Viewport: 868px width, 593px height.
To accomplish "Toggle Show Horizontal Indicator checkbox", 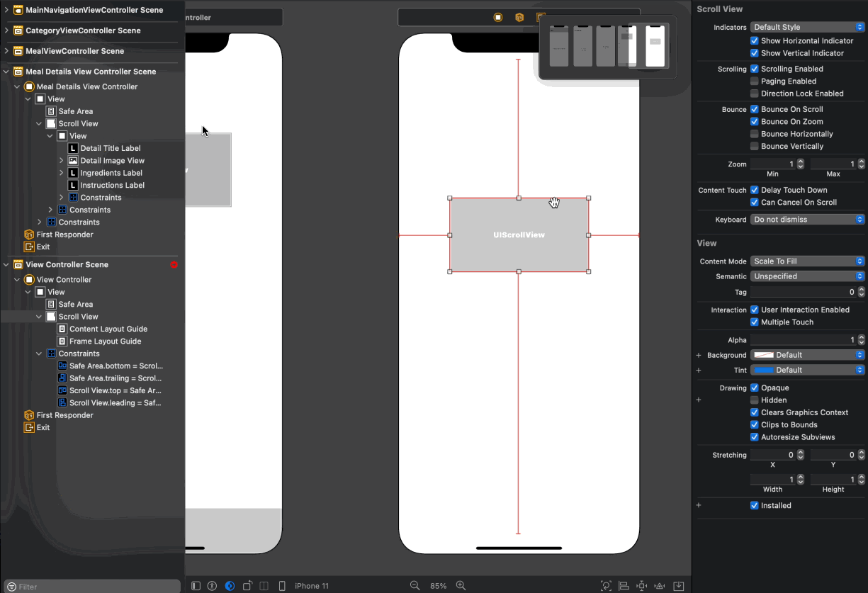I will coord(754,40).
